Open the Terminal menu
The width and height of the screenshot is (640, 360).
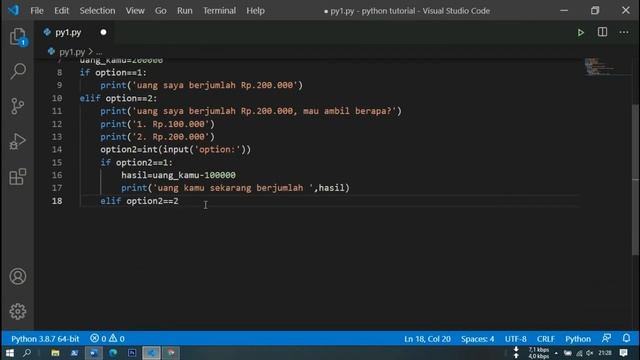220,11
